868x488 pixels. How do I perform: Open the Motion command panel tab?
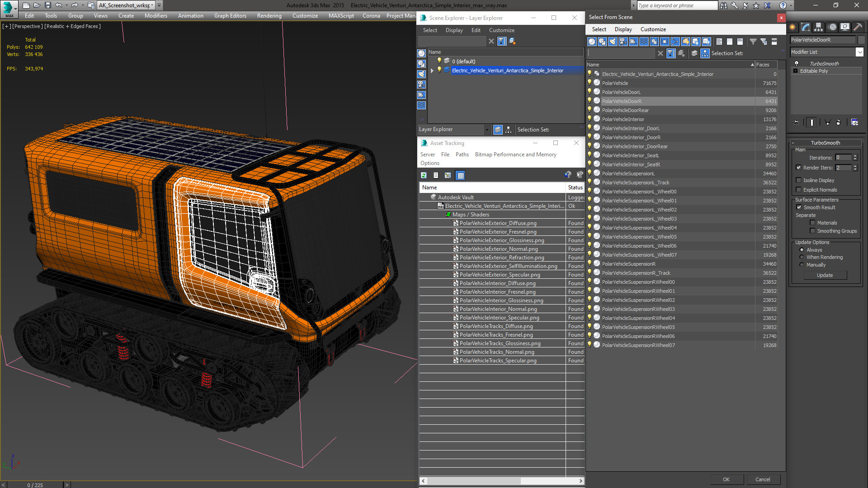(x=832, y=27)
